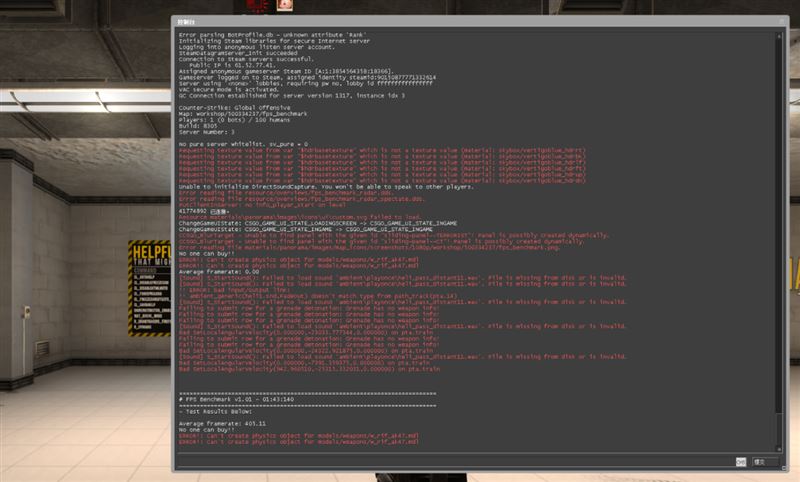800x482 pixels.
Task: Select the "CSGO_GAME_UI_STATE_LOADINGSCREEN" state change line
Action: [318, 223]
